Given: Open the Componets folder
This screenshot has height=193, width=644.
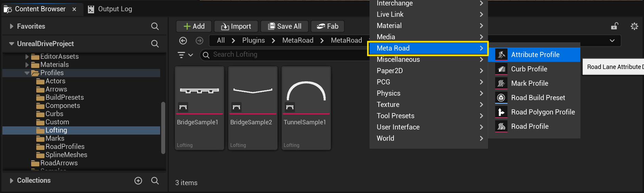Looking at the screenshot, I should tap(58, 106).
